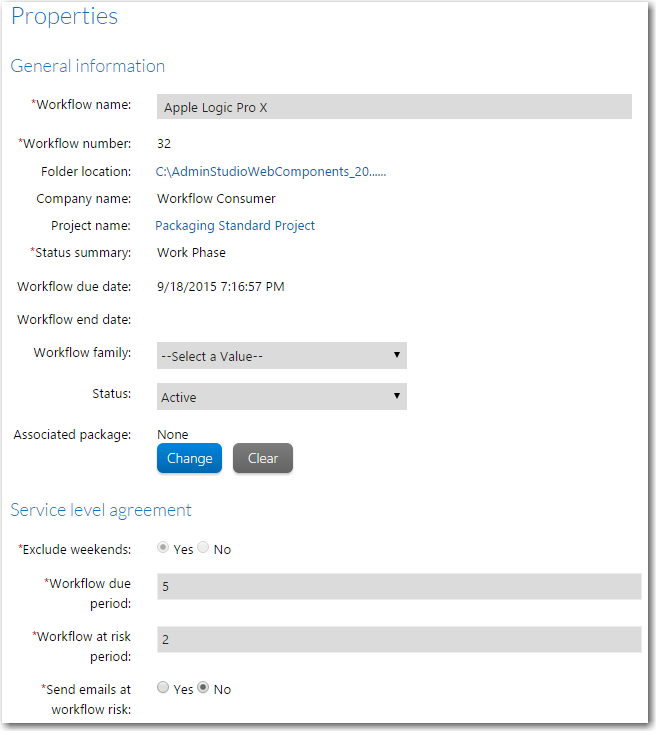
Task: Expand the Workflow family dropdown
Action: point(282,356)
